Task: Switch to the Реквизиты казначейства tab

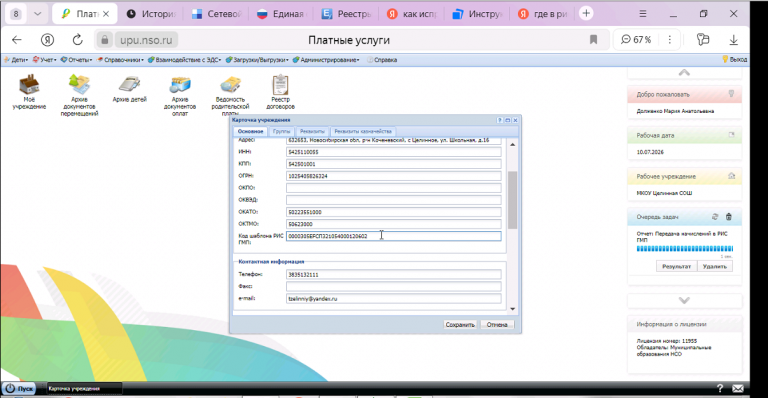Action: point(362,131)
